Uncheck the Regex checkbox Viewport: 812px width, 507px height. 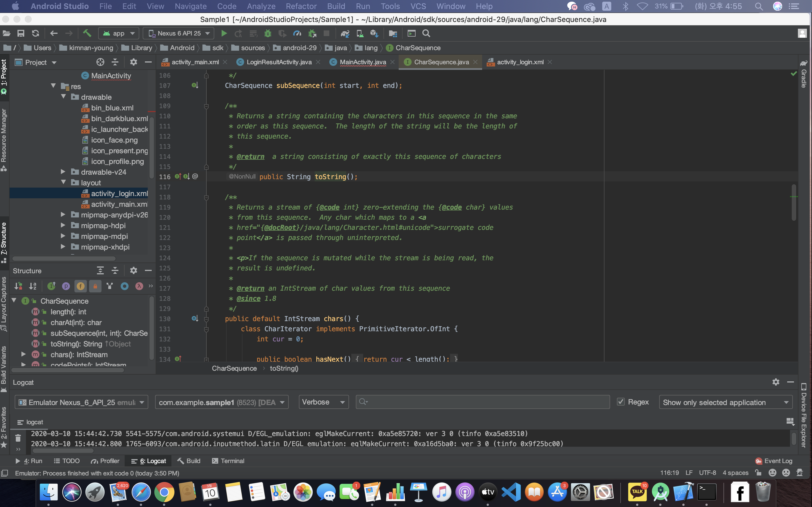tap(621, 402)
